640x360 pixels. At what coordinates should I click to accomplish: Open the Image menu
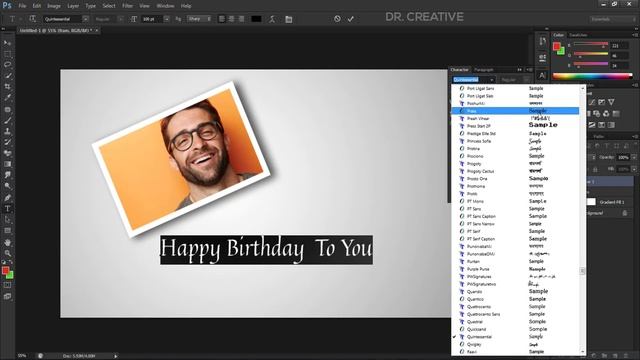53,6
